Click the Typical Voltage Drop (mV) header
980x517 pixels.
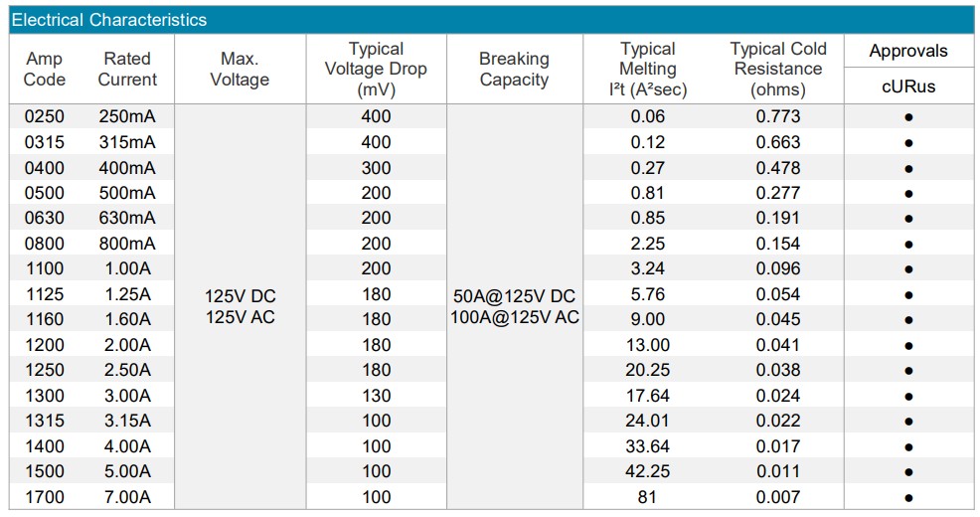pyautogui.click(x=377, y=69)
